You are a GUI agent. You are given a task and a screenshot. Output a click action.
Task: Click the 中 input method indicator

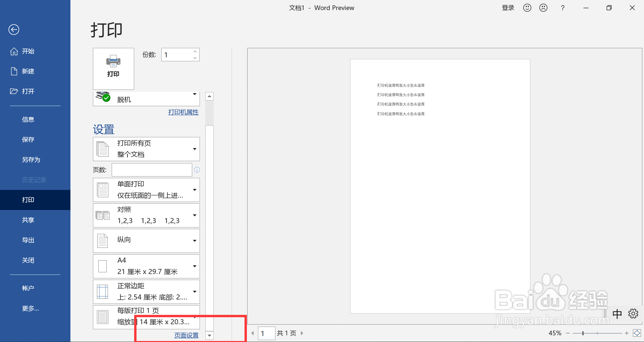point(617,314)
